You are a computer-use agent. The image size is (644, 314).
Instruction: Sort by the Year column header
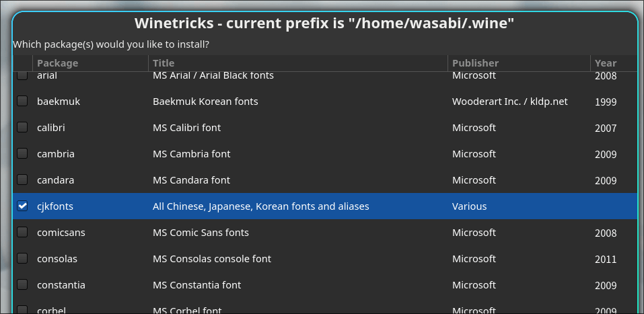click(614, 63)
